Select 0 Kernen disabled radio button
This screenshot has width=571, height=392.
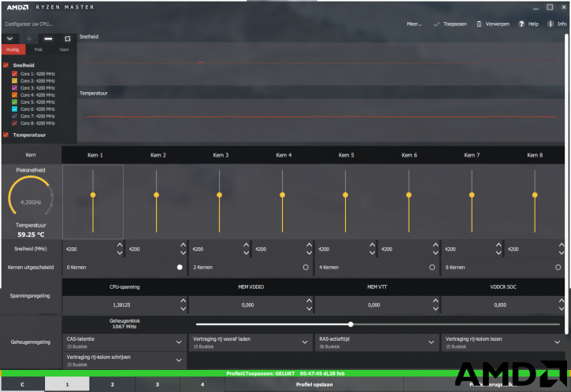(180, 267)
